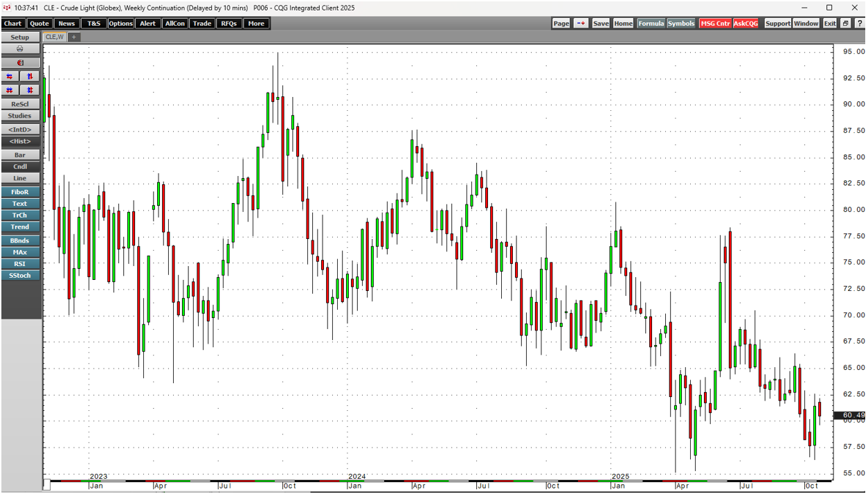Open the Setup dropdown in the sidebar
868x494 pixels.
click(20, 37)
